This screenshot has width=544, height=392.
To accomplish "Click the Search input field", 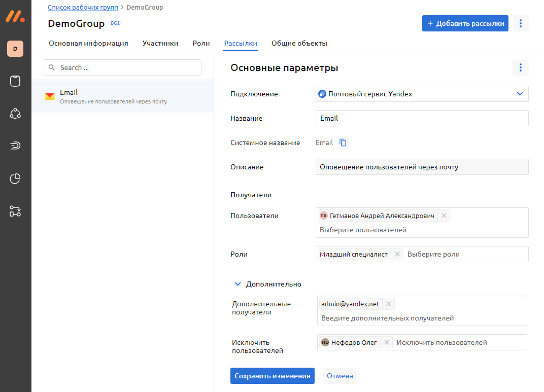I will pos(123,67).
